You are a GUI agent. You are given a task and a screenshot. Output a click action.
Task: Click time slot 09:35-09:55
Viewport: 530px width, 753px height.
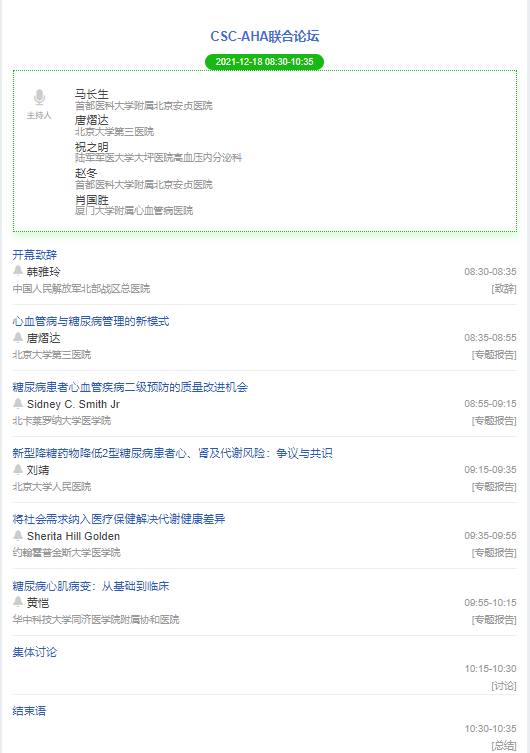pos(490,535)
